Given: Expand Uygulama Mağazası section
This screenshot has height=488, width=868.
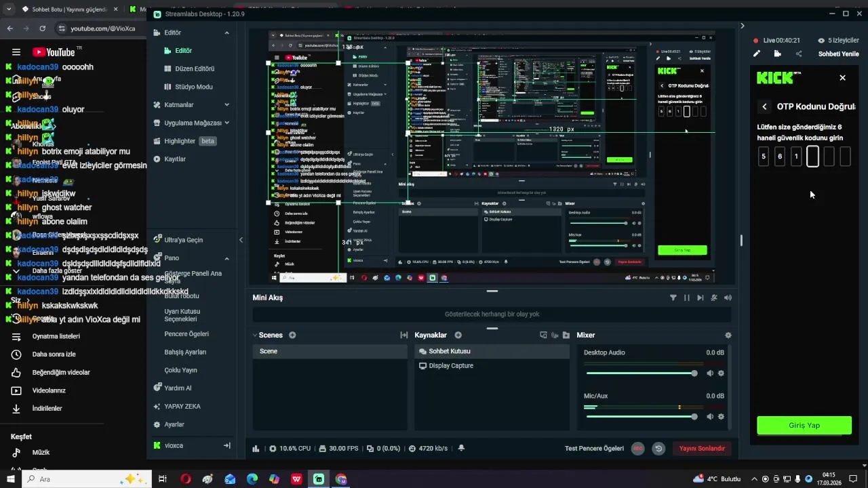Looking at the screenshot, I should (226, 123).
